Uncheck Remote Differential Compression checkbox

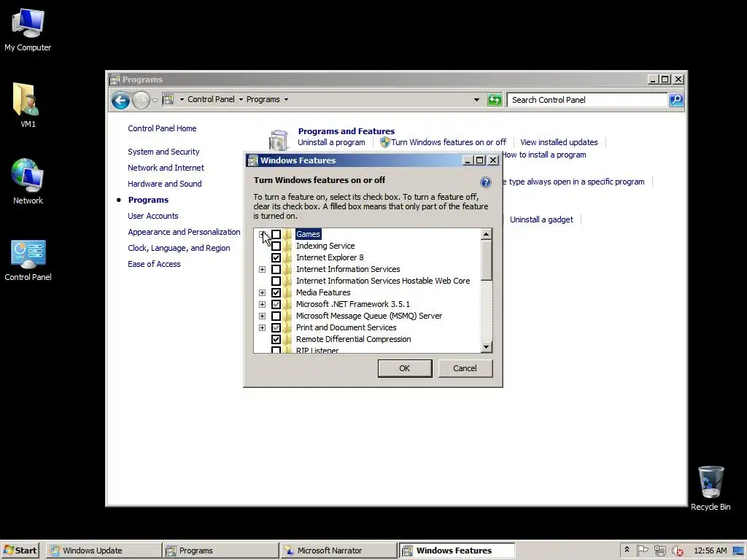[x=276, y=339]
